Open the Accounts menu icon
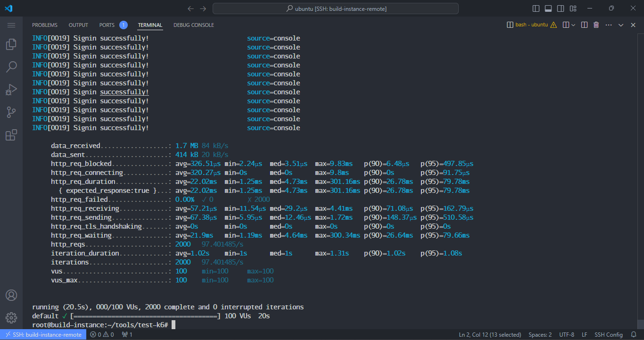644x340 pixels. (11, 295)
